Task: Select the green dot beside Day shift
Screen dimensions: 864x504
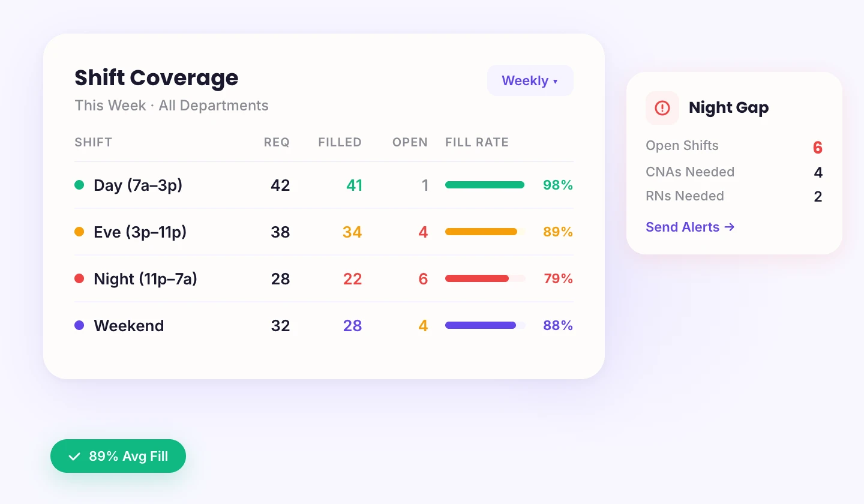Action: click(x=79, y=185)
